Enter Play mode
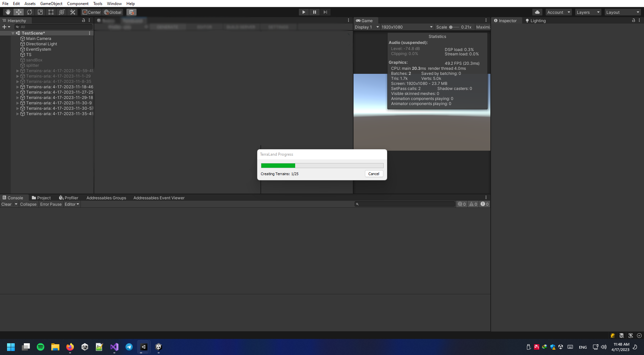The width and height of the screenshot is (644, 355). [304, 12]
